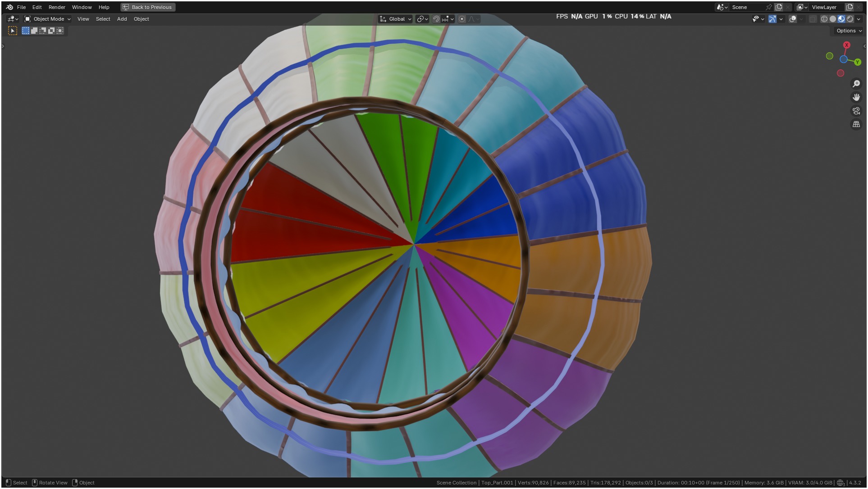Open the Options dropdown

click(x=849, y=31)
